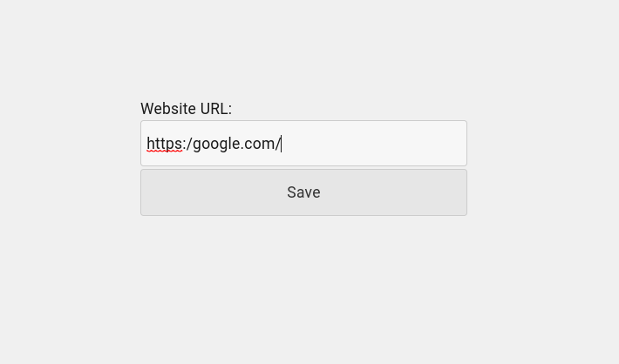Click the word URL in the label
Image resolution: width=619 pixels, height=364 pixels.
(216, 109)
